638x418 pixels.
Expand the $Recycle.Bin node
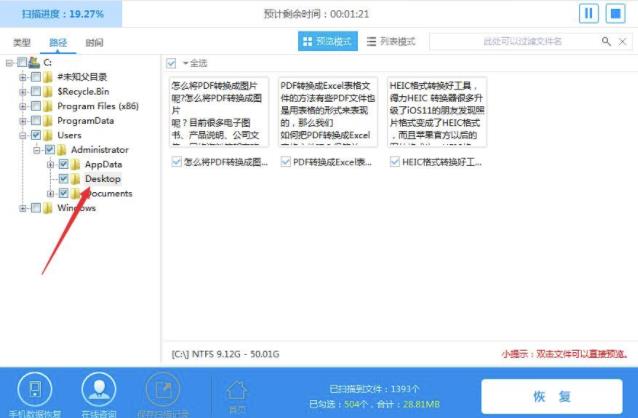23,92
